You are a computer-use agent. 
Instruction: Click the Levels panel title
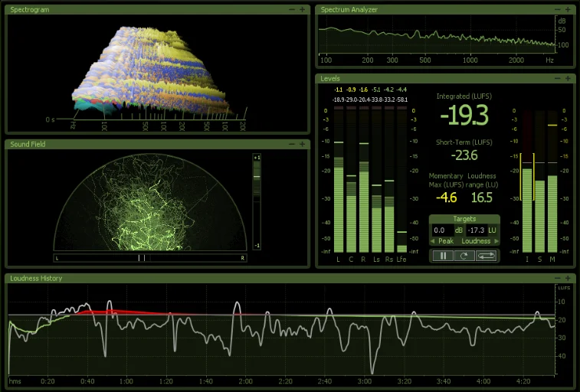point(330,78)
